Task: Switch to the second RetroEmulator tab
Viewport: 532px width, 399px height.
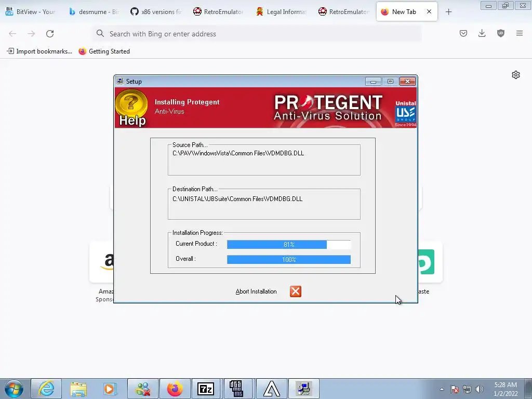Action: pos(344,11)
